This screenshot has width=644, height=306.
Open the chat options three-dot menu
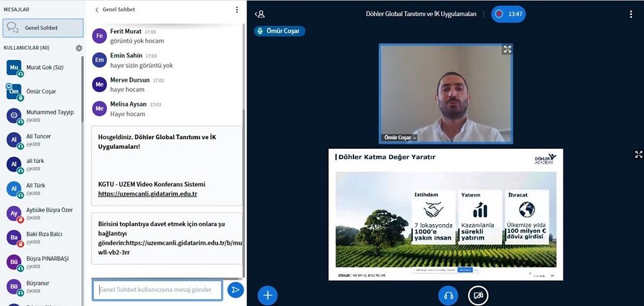236,10
